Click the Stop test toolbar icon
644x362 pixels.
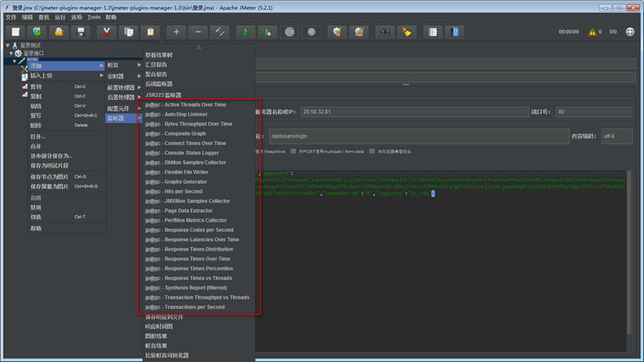[x=289, y=32]
